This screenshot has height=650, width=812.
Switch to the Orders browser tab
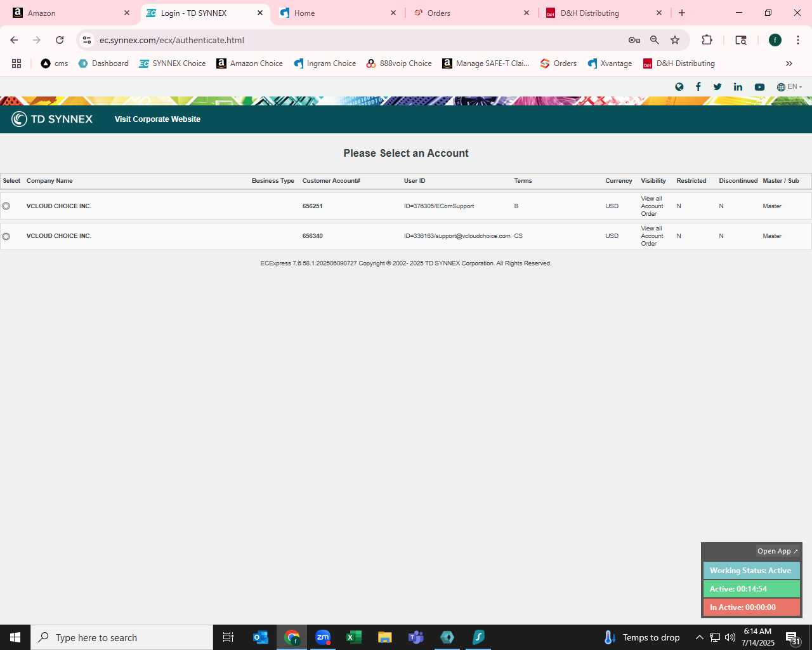point(471,13)
